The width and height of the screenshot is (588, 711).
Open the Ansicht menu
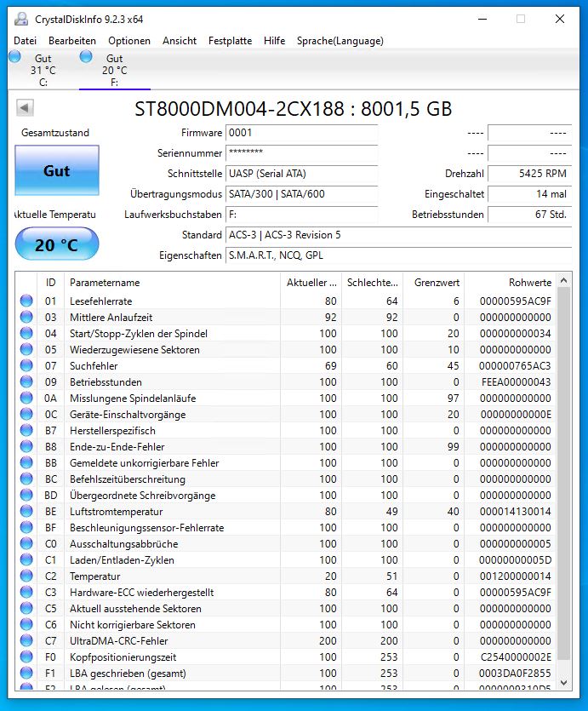(x=180, y=41)
